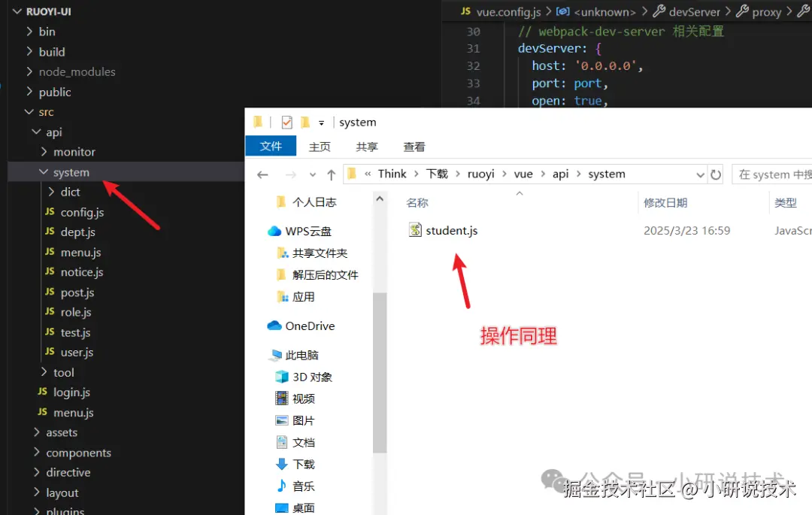Viewport: 812px width, 515px height.
Task: Collapse the src folder
Action: pyautogui.click(x=29, y=111)
